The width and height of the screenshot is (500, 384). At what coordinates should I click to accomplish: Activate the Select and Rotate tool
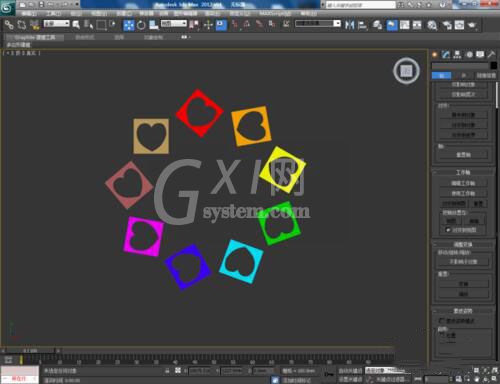pos(141,25)
